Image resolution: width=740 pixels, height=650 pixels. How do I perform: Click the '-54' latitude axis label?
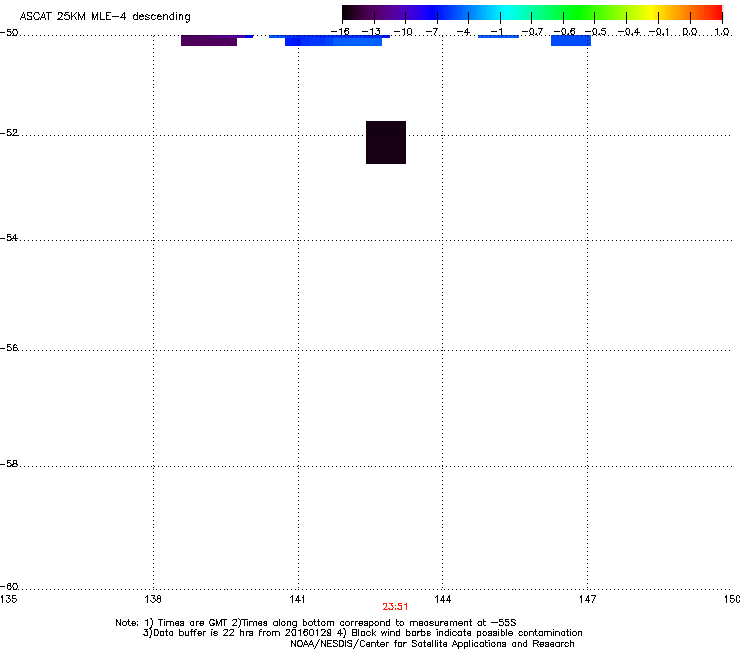(x=9, y=237)
